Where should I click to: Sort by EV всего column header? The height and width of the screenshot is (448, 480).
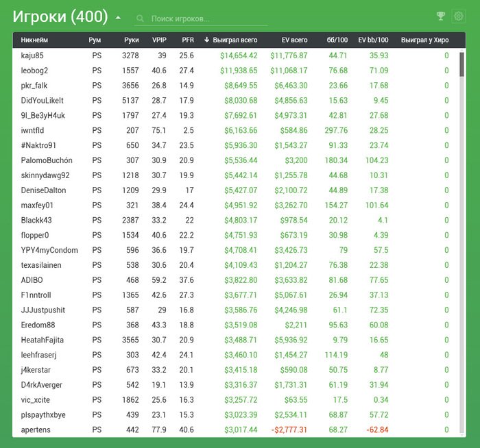pyautogui.click(x=294, y=40)
